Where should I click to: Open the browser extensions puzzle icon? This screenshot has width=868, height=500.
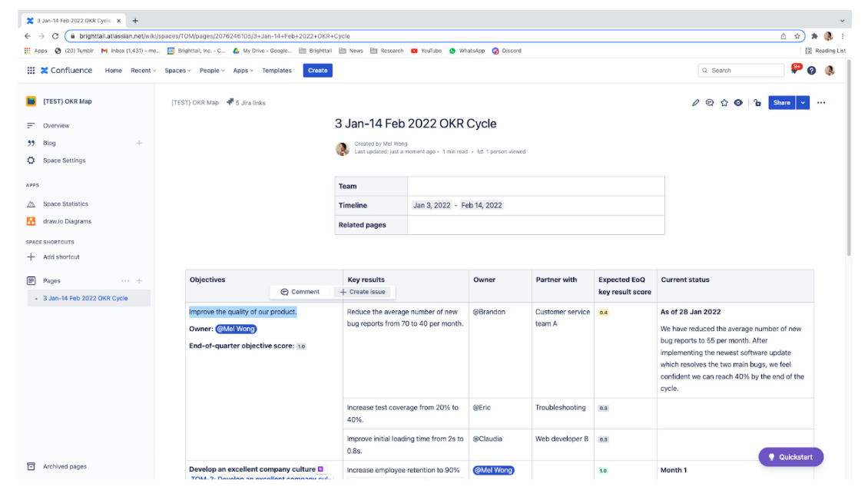click(x=814, y=36)
